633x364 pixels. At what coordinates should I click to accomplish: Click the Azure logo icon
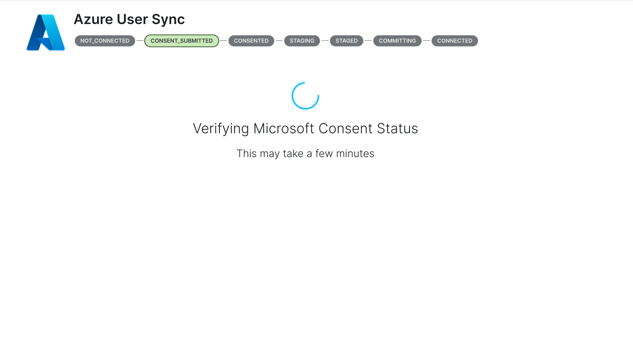click(46, 32)
